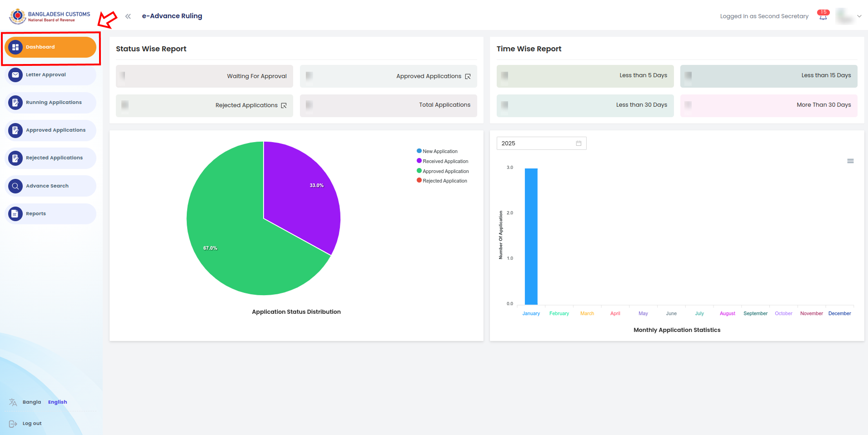Screen dimensions: 868x435
Task: Open external link icon on Rejected Applications card
Action: click(x=284, y=105)
